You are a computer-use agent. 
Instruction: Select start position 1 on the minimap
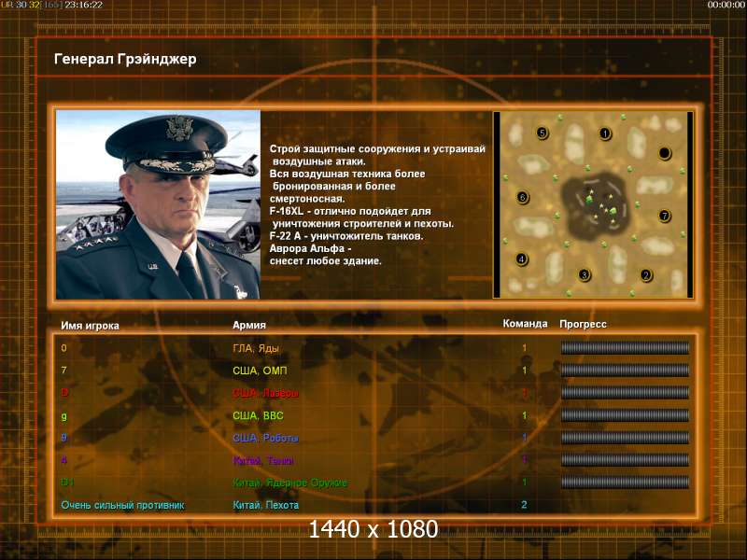pyautogui.click(x=605, y=133)
